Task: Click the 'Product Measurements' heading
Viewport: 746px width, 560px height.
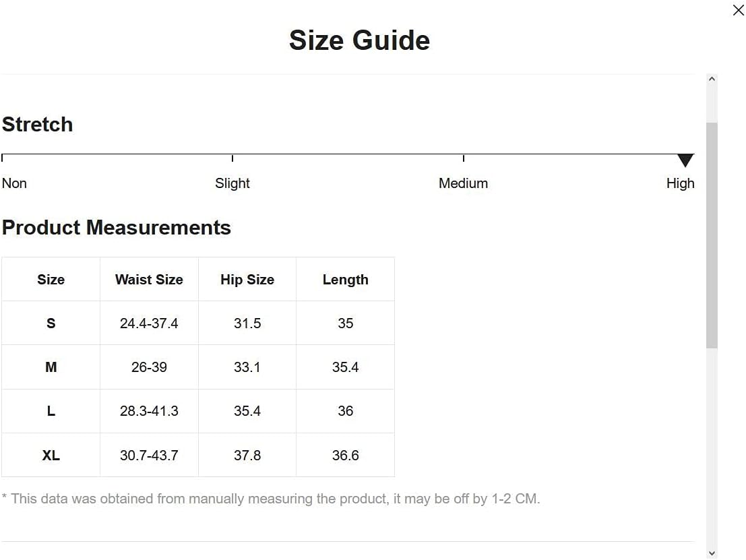Action: click(x=117, y=228)
